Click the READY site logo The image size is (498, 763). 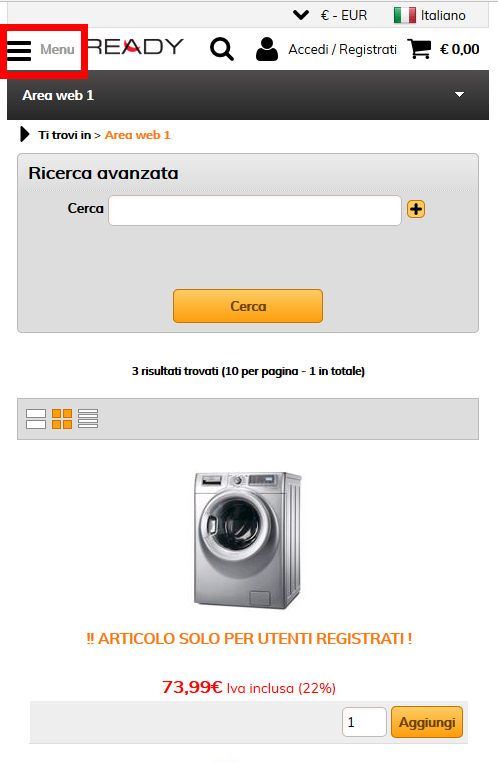pyautogui.click(x=135, y=47)
